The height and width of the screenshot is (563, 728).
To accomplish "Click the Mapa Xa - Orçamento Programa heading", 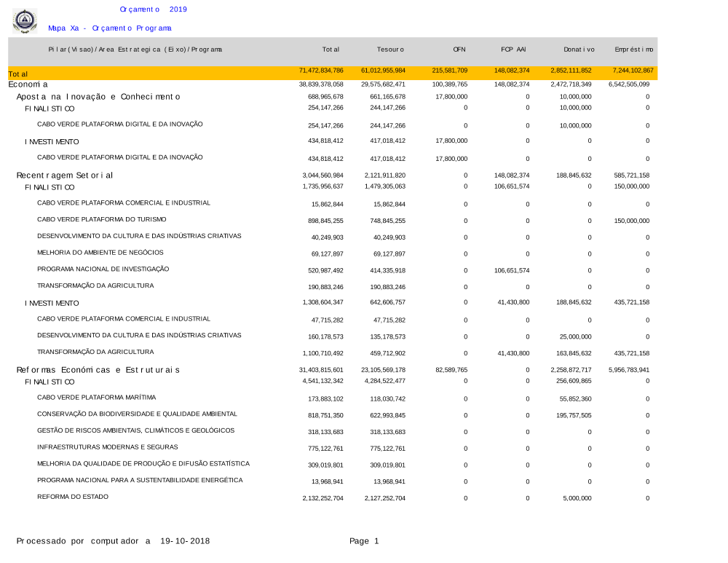I will [110, 28].
